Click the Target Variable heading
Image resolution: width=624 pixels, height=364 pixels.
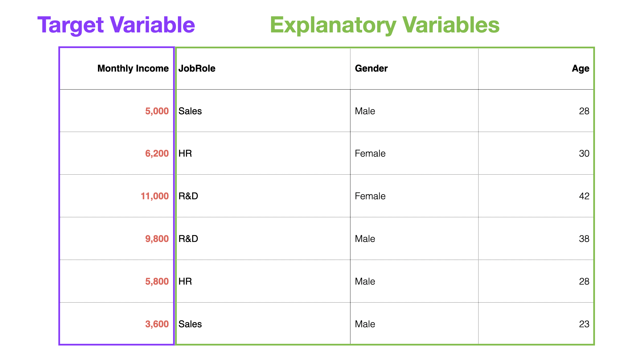click(x=116, y=25)
